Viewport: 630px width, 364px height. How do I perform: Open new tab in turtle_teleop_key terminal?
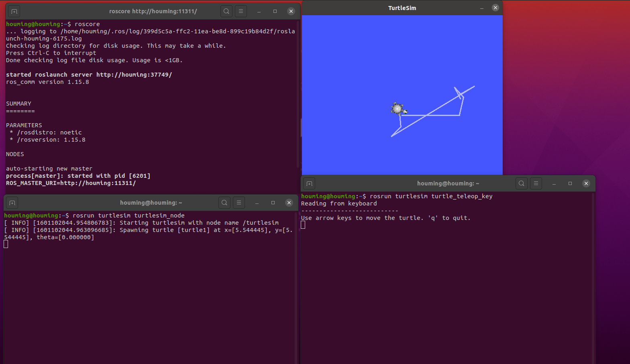(x=309, y=183)
